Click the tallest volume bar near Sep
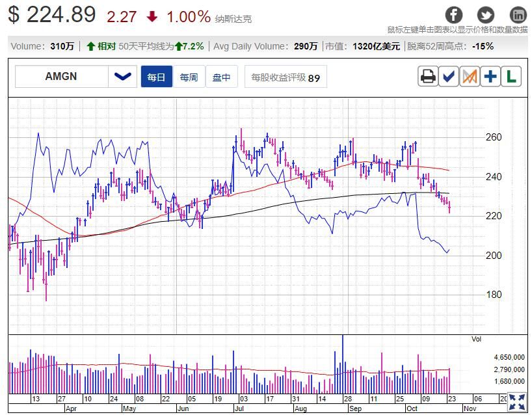 click(x=343, y=364)
